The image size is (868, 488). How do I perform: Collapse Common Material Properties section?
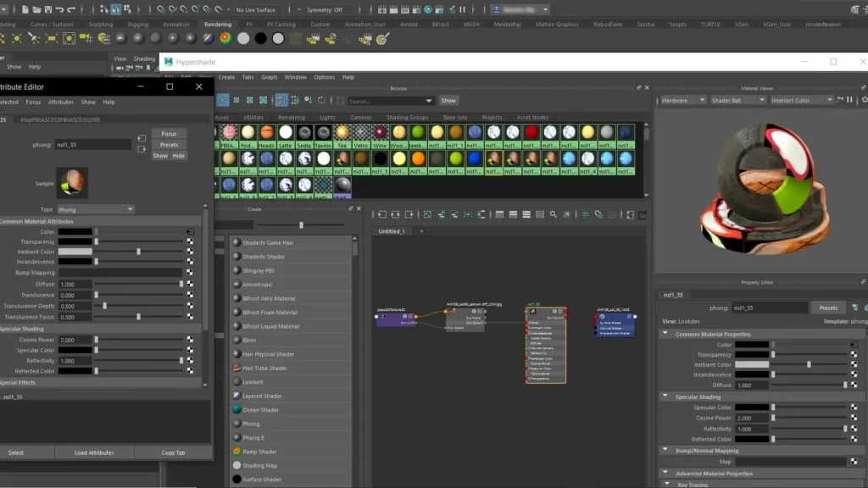665,334
